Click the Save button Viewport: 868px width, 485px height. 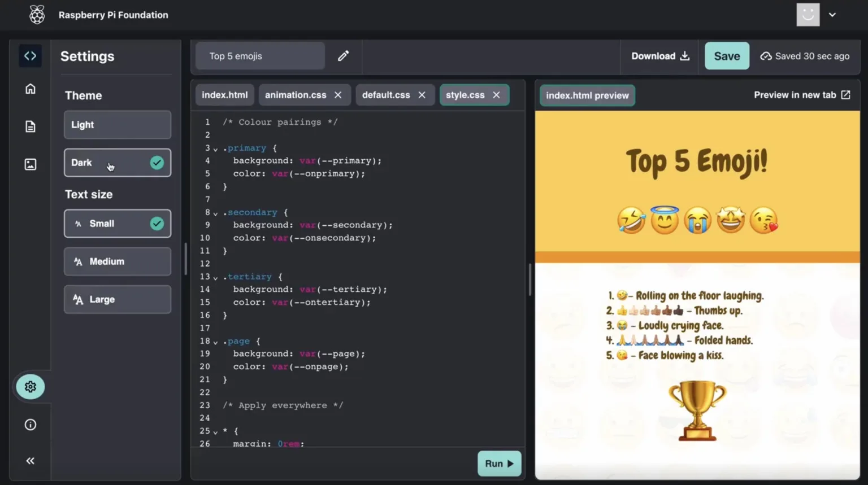click(x=727, y=56)
